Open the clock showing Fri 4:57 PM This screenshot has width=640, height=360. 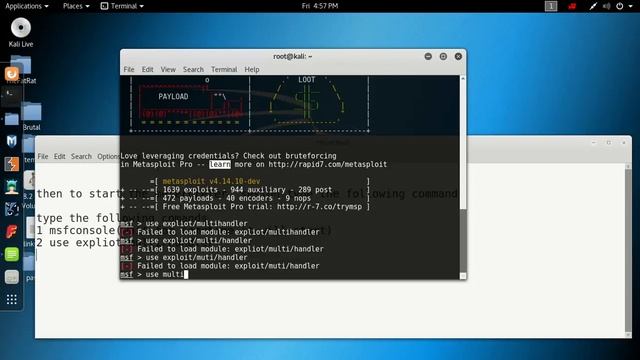(x=320, y=6)
